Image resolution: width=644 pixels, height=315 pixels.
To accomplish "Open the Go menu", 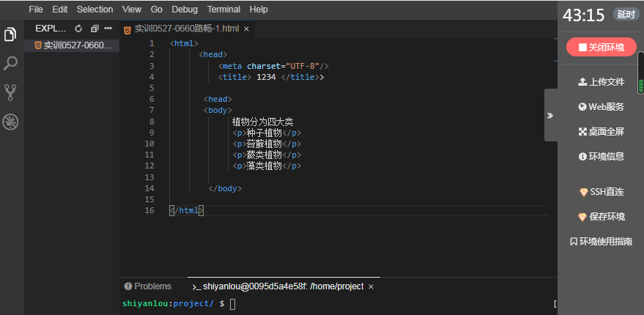I will (157, 10).
